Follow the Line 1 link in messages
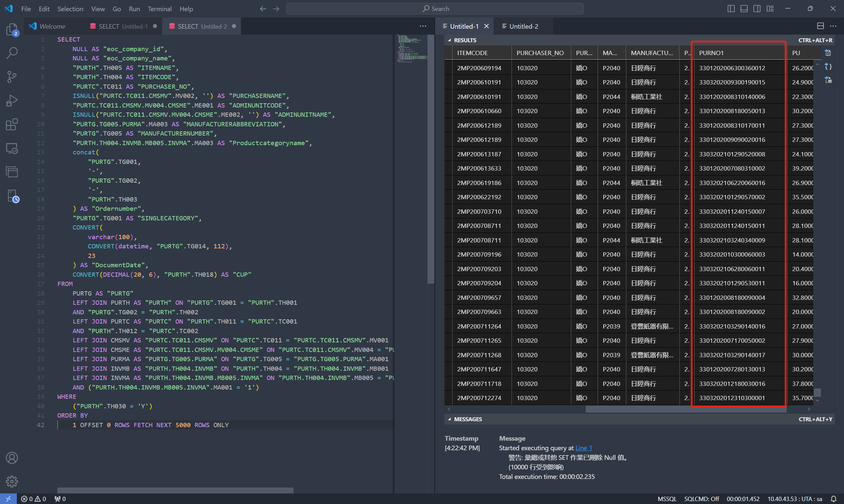The image size is (844, 504). [x=583, y=448]
